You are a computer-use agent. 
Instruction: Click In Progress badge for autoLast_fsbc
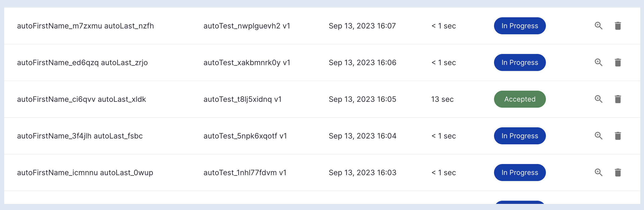[520, 136]
